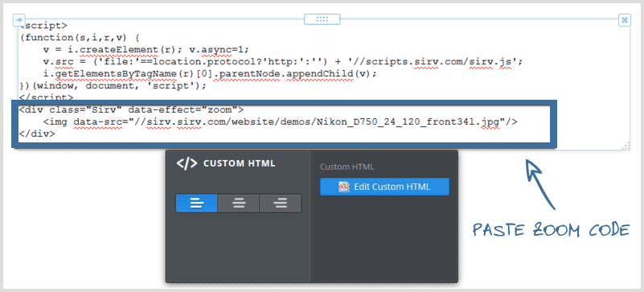Image resolution: width=644 pixels, height=292 pixels.
Task: Click the 'Custom HTML' label above the button
Action: point(347,167)
